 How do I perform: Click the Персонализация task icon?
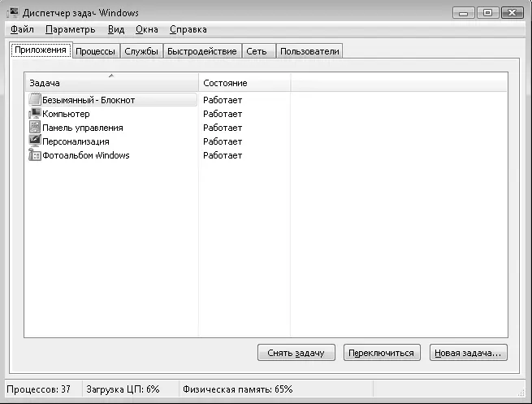tap(35, 141)
